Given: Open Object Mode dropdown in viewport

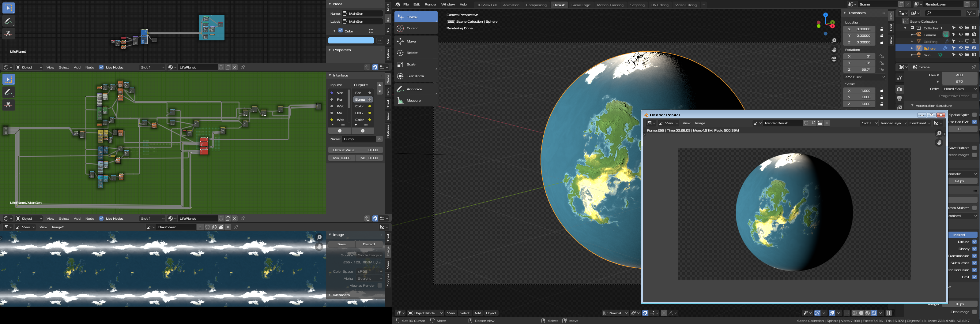Looking at the screenshot, I should click(425, 313).
